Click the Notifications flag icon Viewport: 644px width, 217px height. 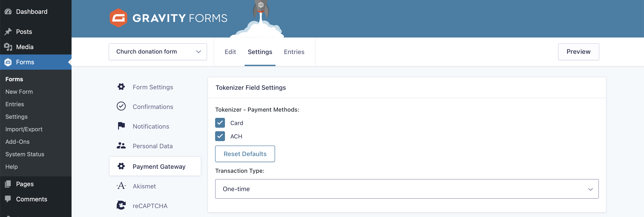coord(121,126)
